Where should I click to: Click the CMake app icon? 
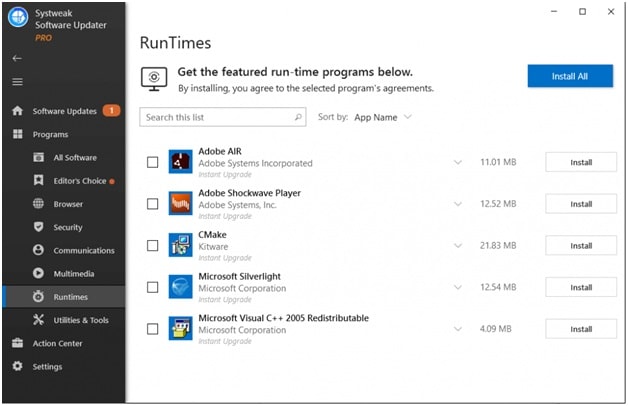coord(180,245)
